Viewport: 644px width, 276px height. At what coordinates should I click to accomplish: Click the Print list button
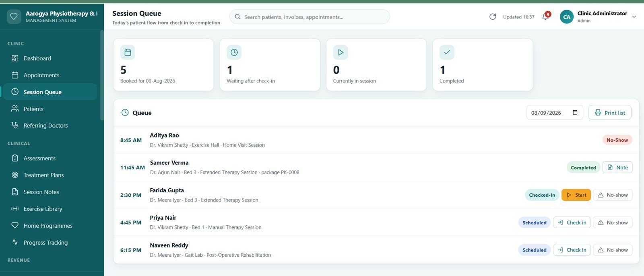(610, 113)
